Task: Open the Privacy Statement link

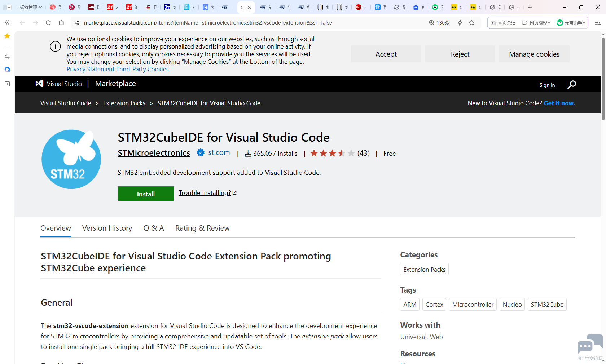Action: 91,69
